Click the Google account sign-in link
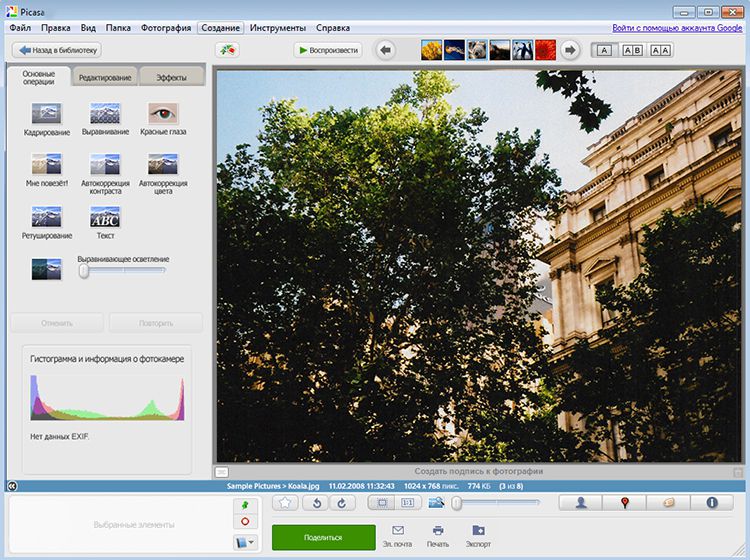 tap(675, 28)
